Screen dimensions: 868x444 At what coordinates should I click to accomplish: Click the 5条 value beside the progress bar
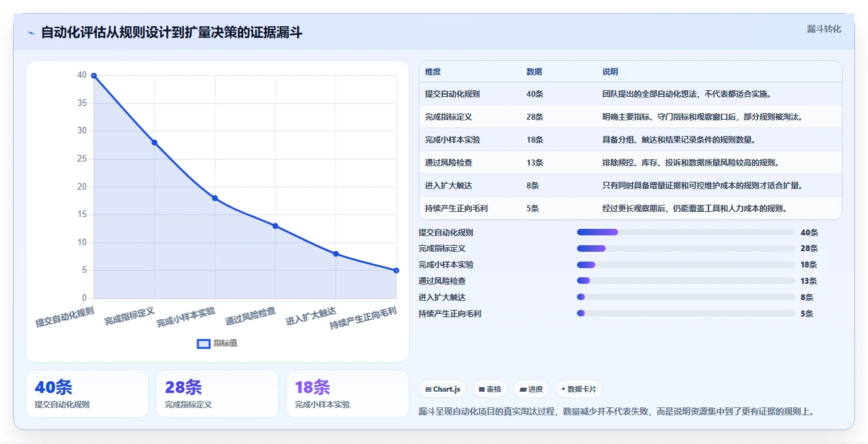tap(807, 313)
